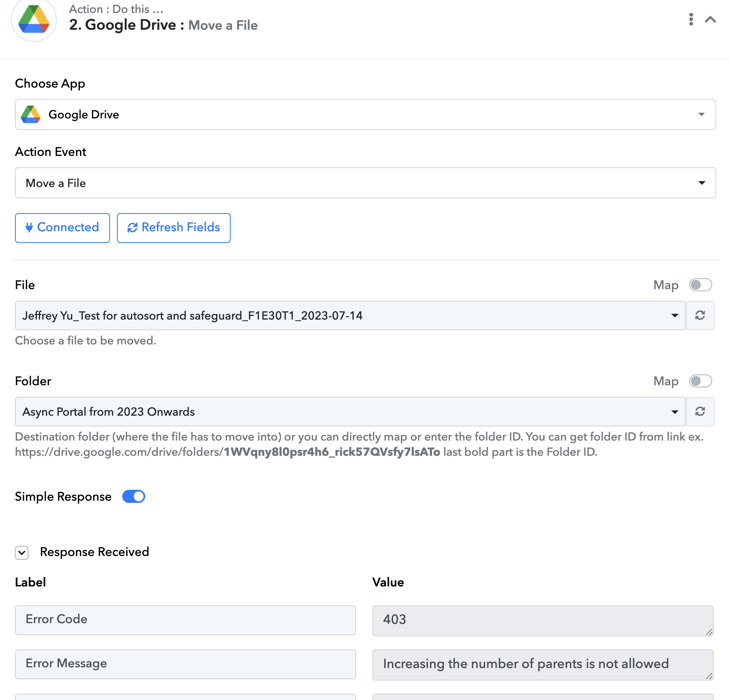
Task: Refresh the Folder list
Action: click(700, 412)
